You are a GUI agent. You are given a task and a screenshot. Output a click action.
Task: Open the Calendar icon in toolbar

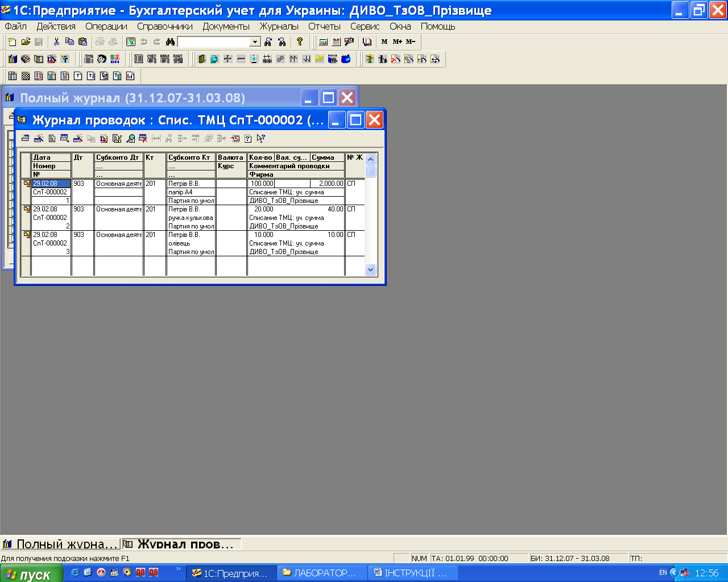point(336,41)
